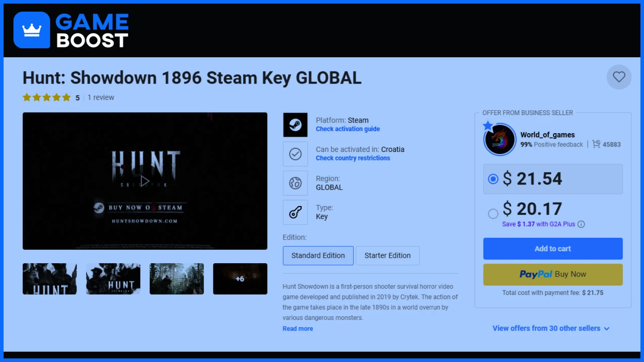The width and height of the screenshot is (644, 362).
Task: Click the cart icon next to 45883
Action: (x=596, y=144)
